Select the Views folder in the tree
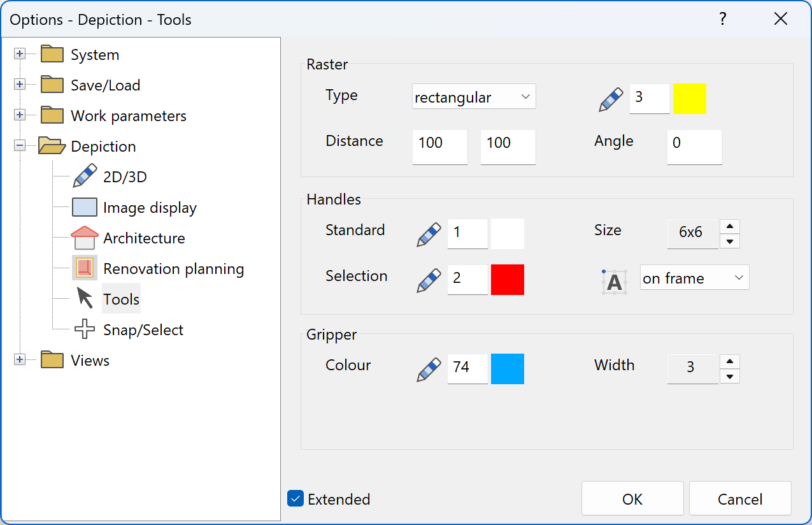The width and height of the screenshot is (812, 525). point(90,360)
